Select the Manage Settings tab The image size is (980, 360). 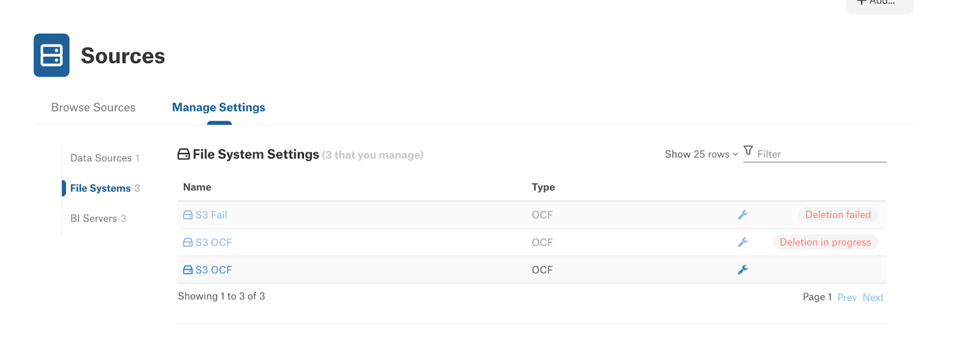click(219, 107)
